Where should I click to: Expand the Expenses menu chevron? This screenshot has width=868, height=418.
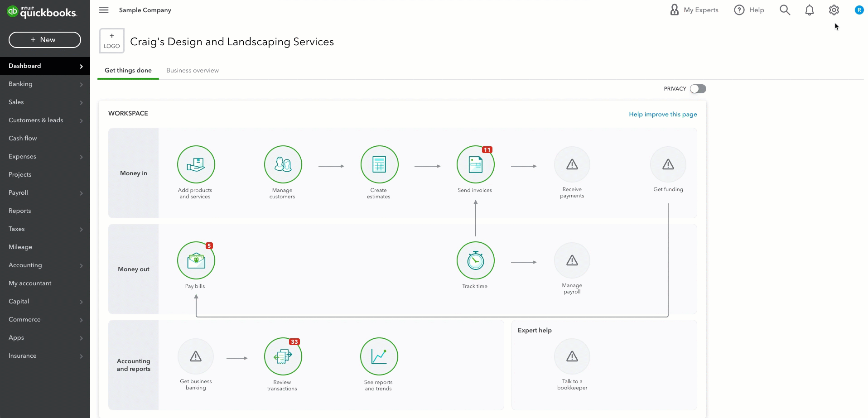82,157
